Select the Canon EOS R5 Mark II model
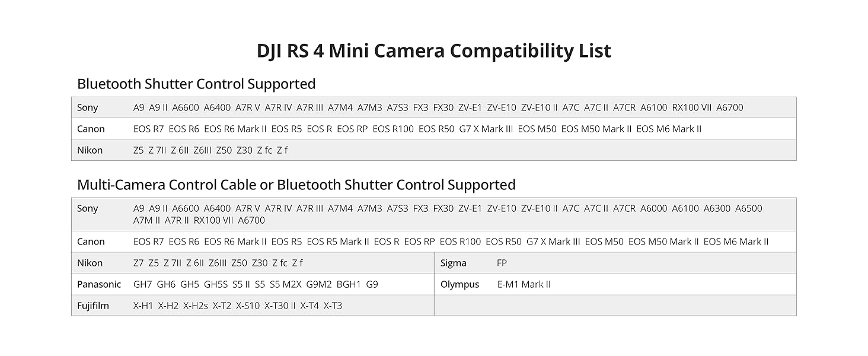Image resolution: width=868 pixels, height=356 pixels. coord(338,241)
